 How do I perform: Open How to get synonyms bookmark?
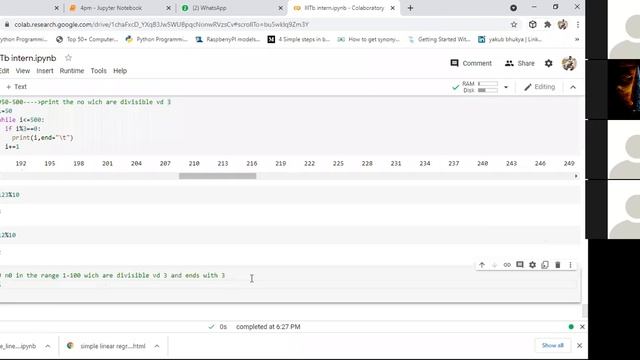pos(369,39)
